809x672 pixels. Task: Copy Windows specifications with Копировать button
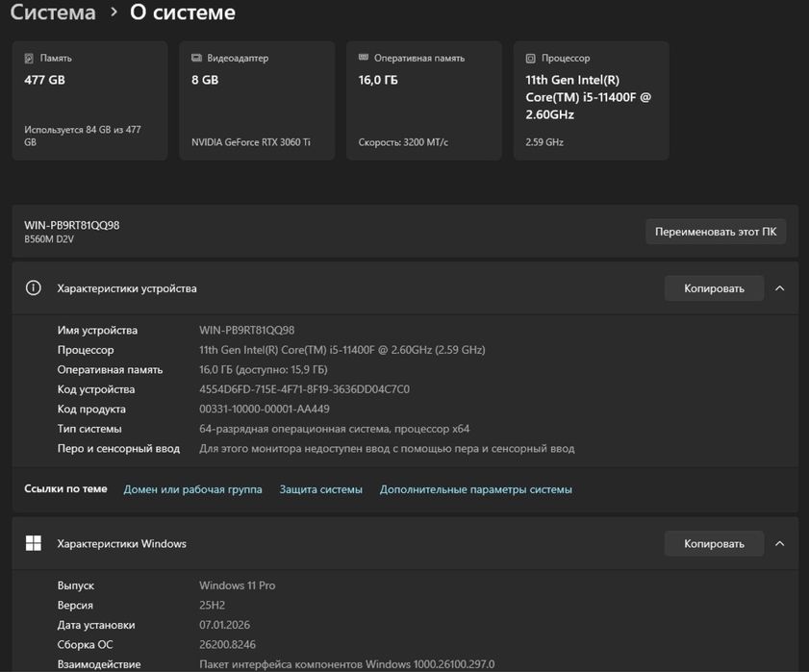pos(714,544)
